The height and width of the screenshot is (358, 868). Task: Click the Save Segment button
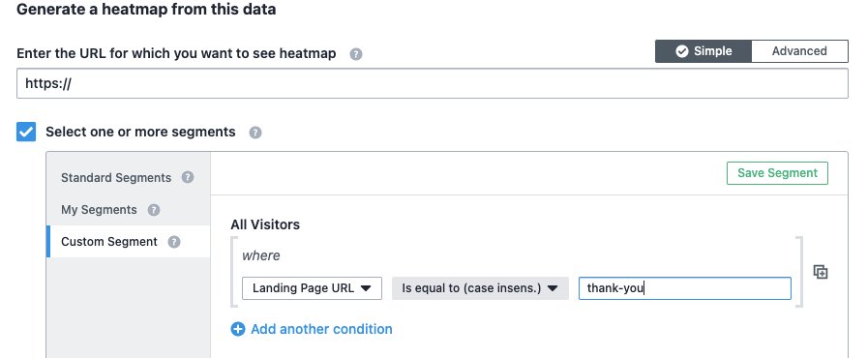(777, 173)
